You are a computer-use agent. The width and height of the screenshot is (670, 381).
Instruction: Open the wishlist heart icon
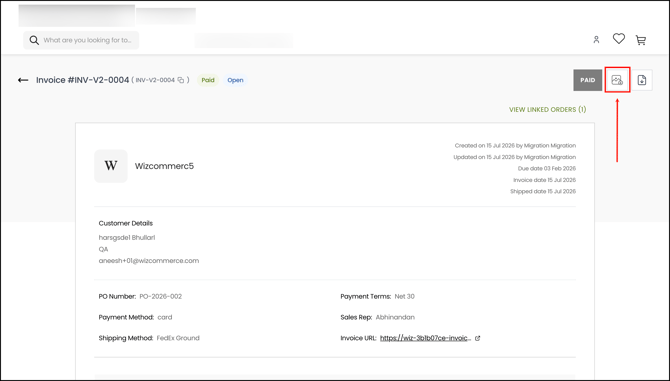pyautogui.click(x=618, y=39)
